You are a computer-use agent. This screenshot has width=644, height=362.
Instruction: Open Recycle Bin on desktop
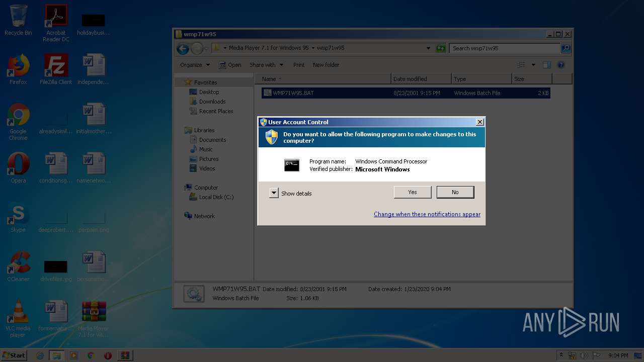(x=18, y=20)
